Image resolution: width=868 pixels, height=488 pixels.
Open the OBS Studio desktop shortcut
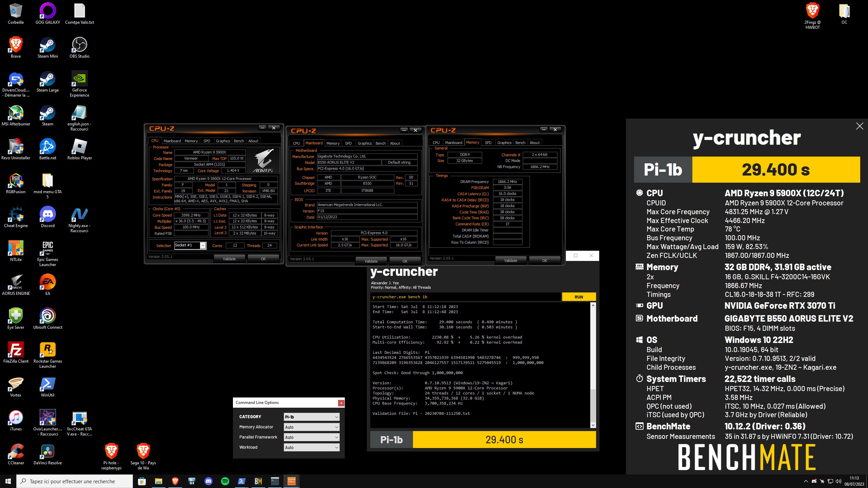pyautogui.click(x=79, y=47)
